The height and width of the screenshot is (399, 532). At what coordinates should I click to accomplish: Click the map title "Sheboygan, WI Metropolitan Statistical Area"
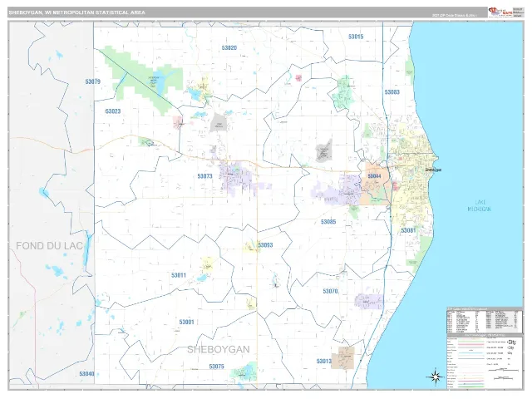pos(77,12)
